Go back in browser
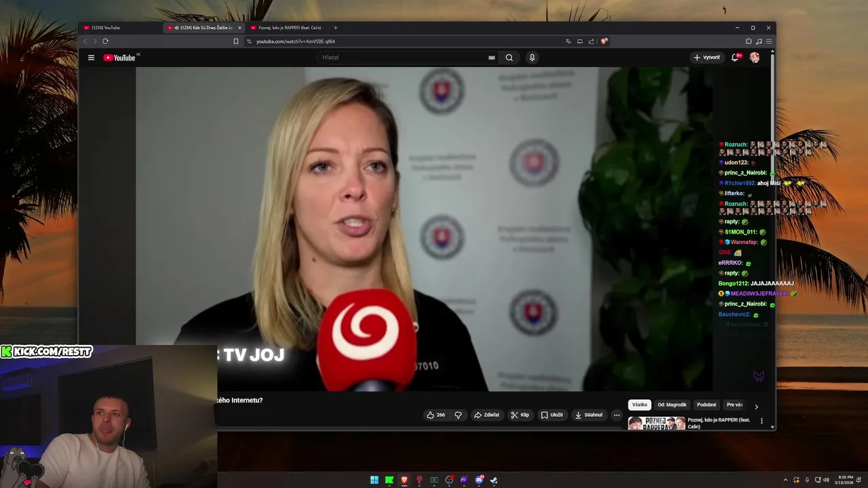Screen dimensions: 868x488 pyautogui.click(x=85, y=41)
